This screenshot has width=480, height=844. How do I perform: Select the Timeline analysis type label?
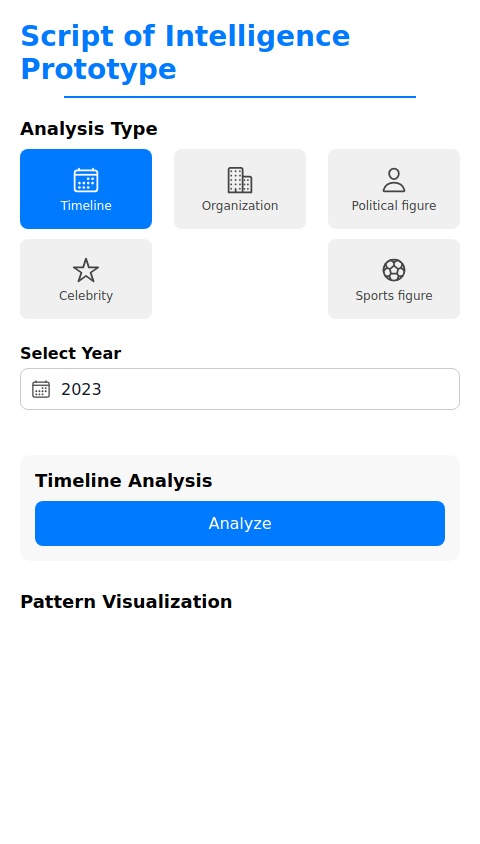tap(86, 206)
